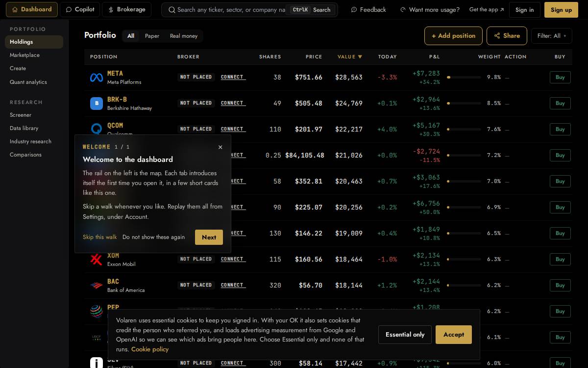
Task: Click Buy button for META
Action: [x=560, y=77]
